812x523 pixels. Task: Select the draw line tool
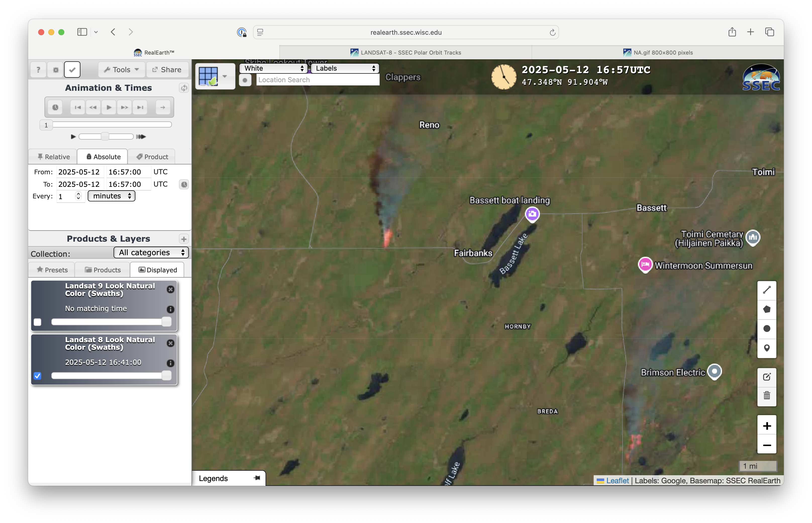point(767,290)
